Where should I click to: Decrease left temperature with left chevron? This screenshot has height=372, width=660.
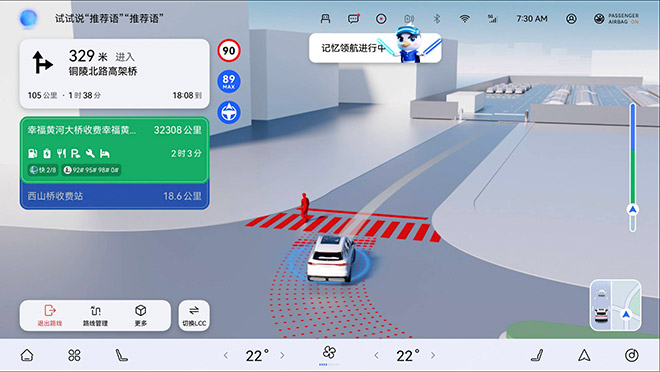click(x=226, y=356)
